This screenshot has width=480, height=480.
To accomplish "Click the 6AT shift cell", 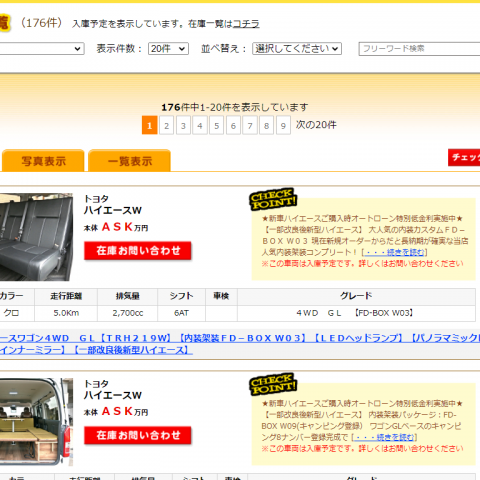I will click(x=181, y=313).
